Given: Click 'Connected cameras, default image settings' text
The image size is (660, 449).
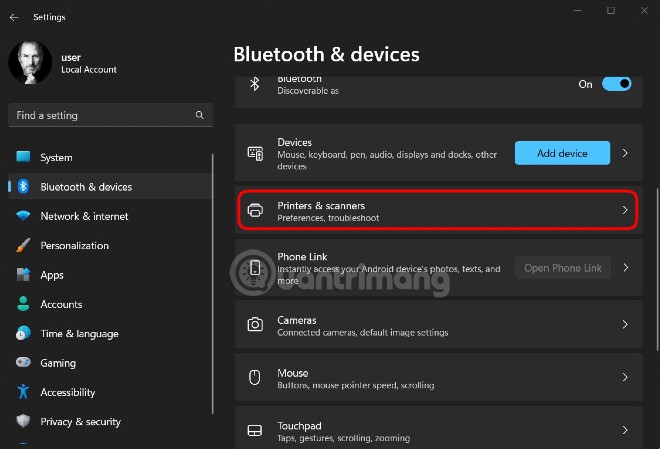Looking at the screenshot, I should pyautogui.click(x=362, y=332).
